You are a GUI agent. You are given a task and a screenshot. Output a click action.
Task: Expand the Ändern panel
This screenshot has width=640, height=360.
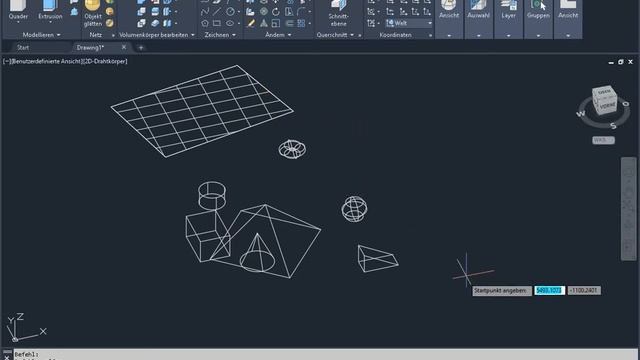tap(278, 35)
